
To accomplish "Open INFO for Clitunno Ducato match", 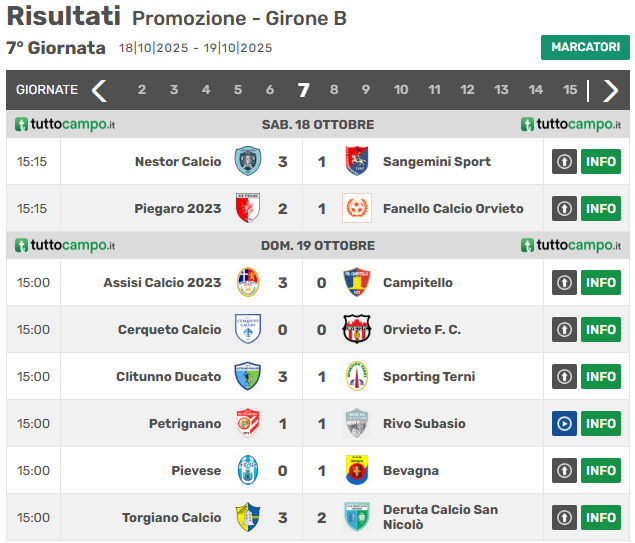I will click(x=601, y=376).
